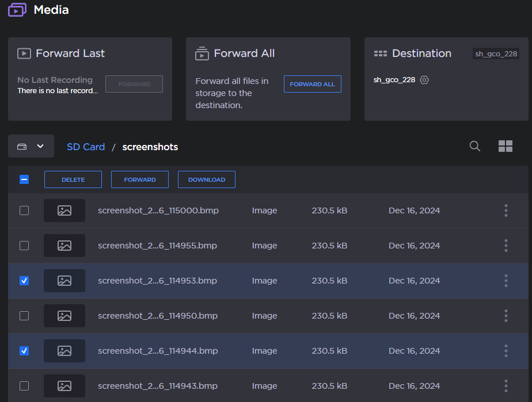Click the Media icon in the header

point(17,10)
